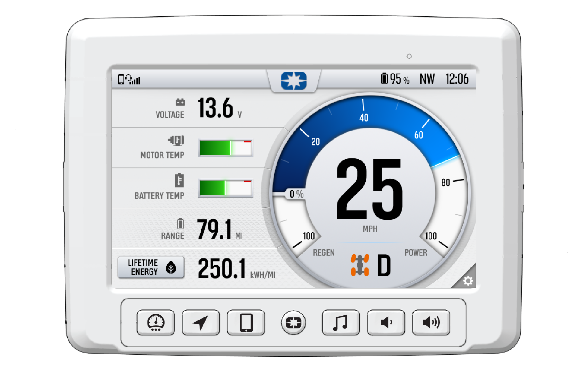Tap the orange four-wheel drive icon
Image resolution: width=588 pixels, height=373 pixels.
360,265
